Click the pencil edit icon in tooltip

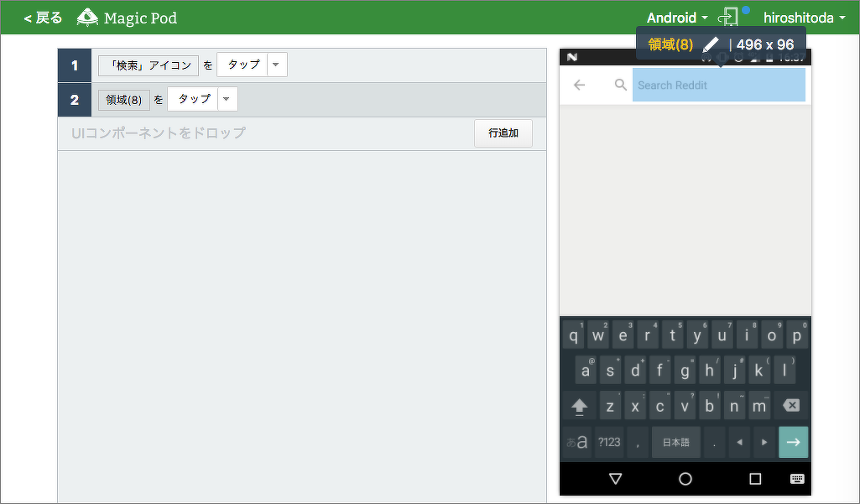[x=711, y=45]
